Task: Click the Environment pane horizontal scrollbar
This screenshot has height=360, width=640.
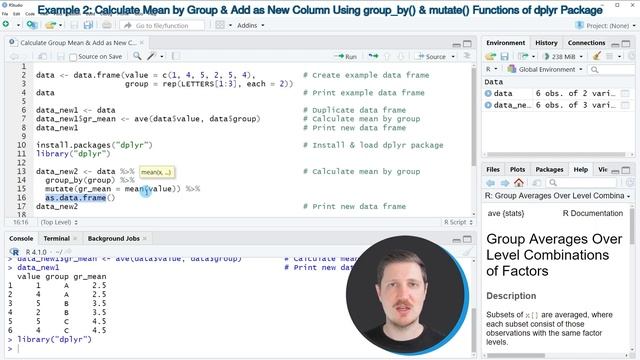Action: pyautogui.click(x=558, y=154)
